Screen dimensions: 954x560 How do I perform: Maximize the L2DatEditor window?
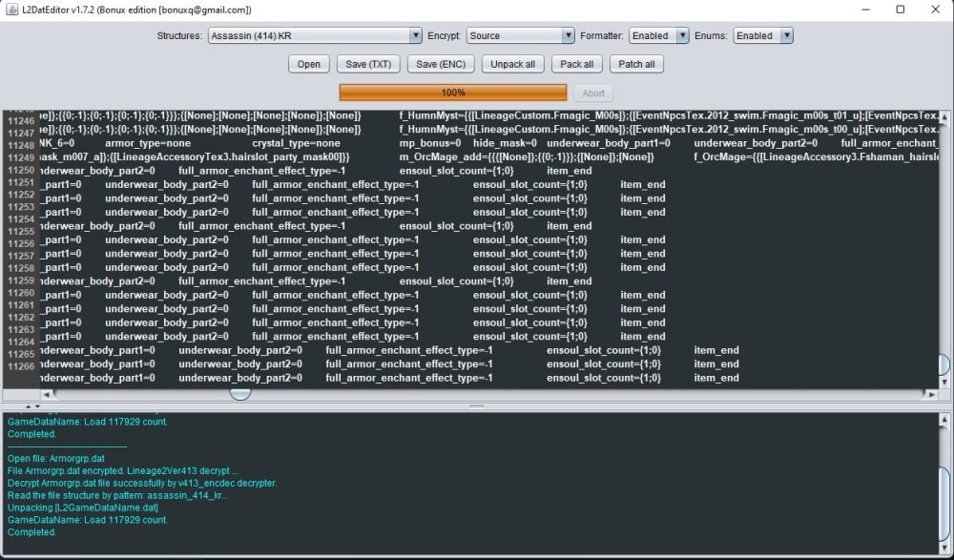tap(900, 10)
